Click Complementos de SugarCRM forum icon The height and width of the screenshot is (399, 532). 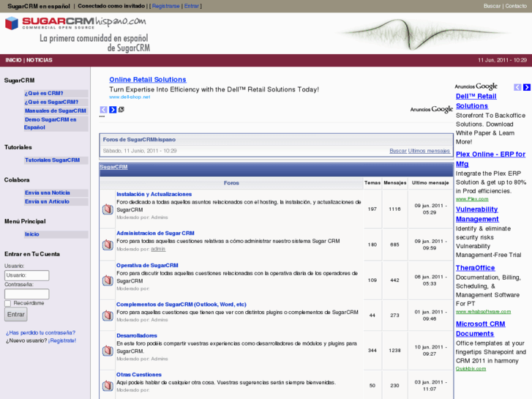pyautogui.click(x=108, y=315)
